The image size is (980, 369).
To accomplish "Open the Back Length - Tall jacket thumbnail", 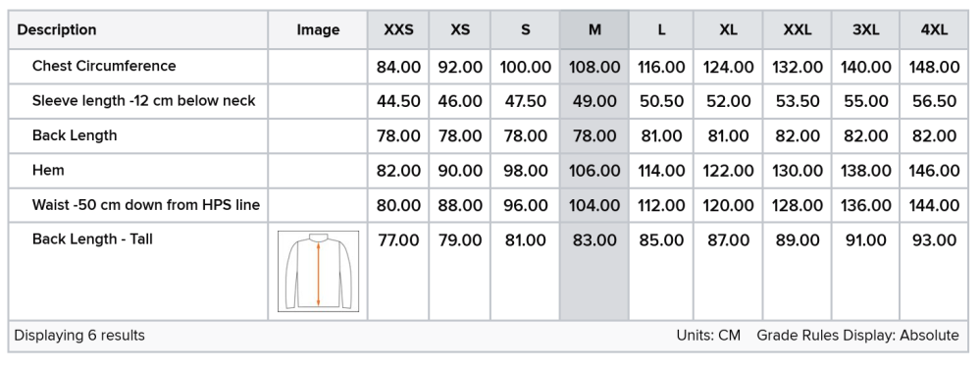I will (x=318, y=271).
